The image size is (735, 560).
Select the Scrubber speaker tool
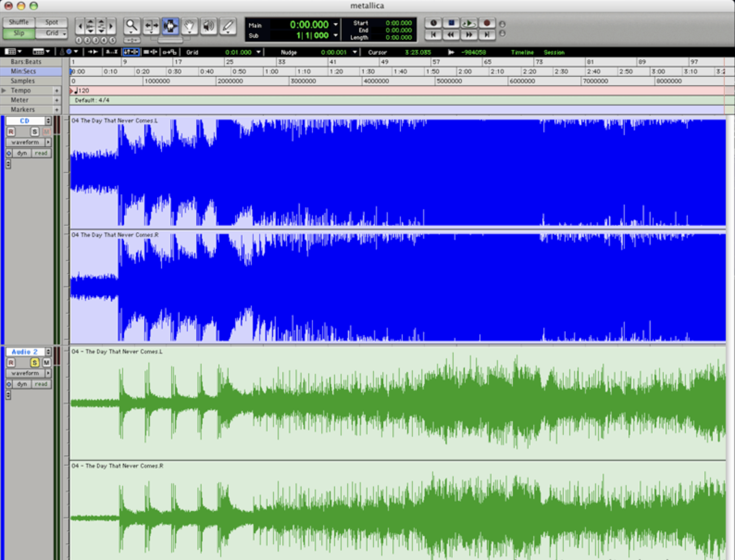point(209,26)
